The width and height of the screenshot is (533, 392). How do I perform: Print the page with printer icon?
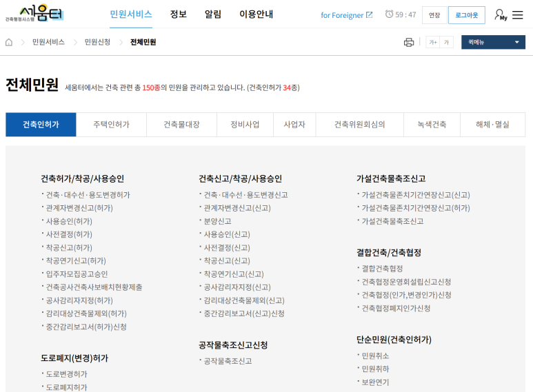coord(409,42)
